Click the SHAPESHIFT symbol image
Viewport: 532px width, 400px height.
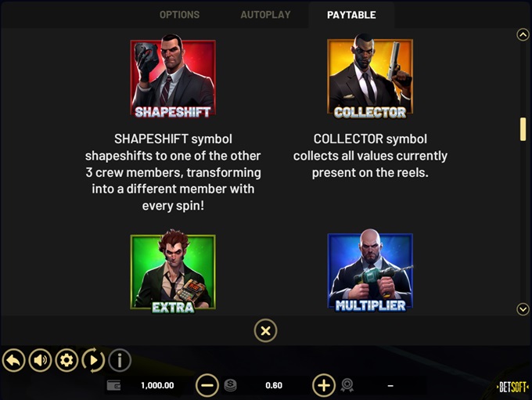tap(173, 77)
